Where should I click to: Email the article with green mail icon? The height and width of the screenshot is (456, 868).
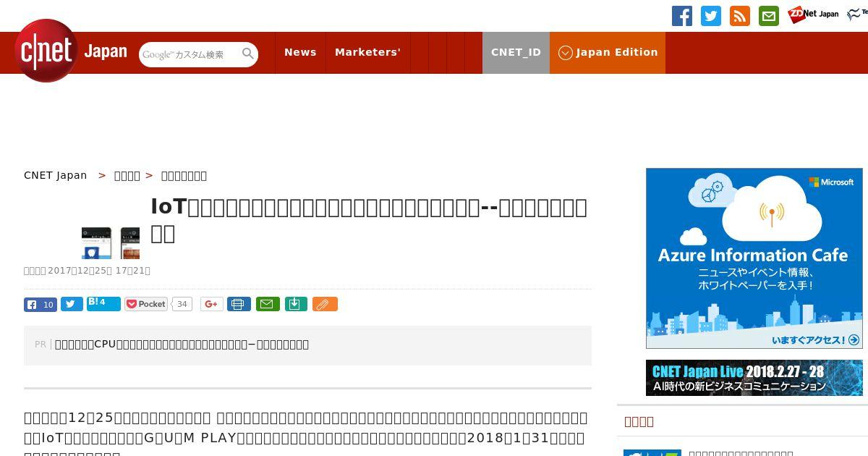[x=268, y=304]
